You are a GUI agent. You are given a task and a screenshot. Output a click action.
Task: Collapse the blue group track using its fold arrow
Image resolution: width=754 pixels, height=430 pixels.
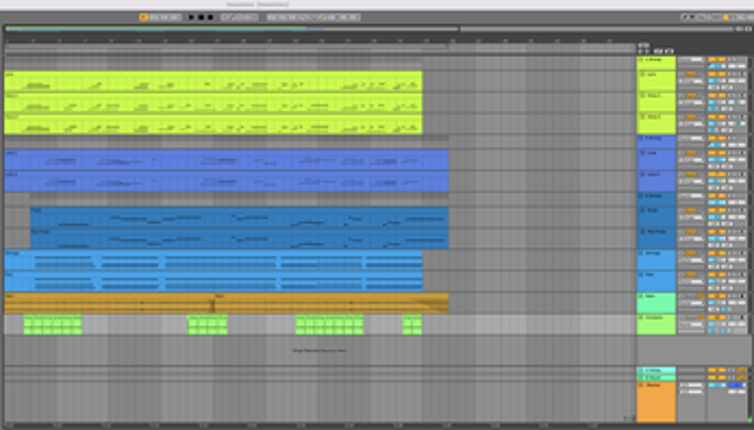coord(641,138)
